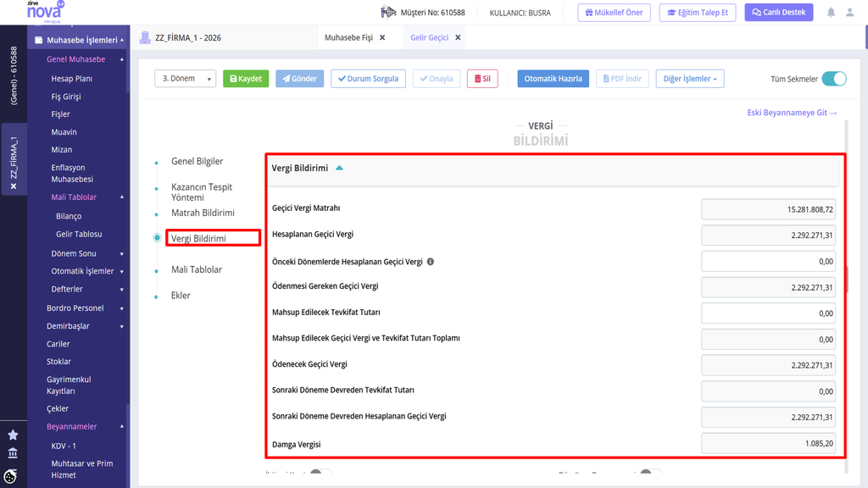Open the Diğer İşlemler dropdown
Screen dimensions: 868x488
pyautogui.click(x=690, y=79)
